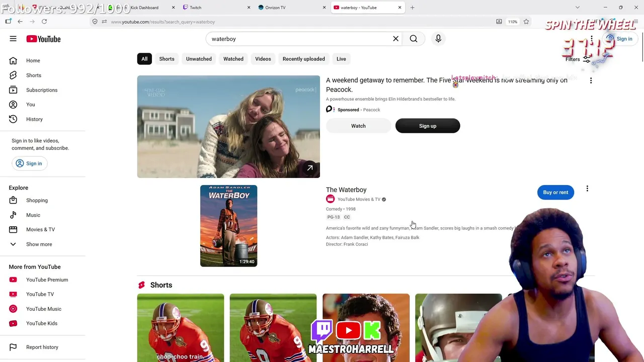
Task: Visit YouTube Movies & TV channel
Action: [359, 200]
